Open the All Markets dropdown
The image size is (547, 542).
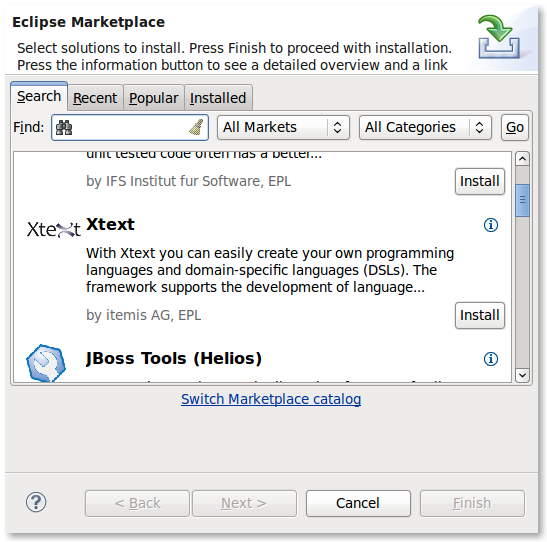pos(283,127)
